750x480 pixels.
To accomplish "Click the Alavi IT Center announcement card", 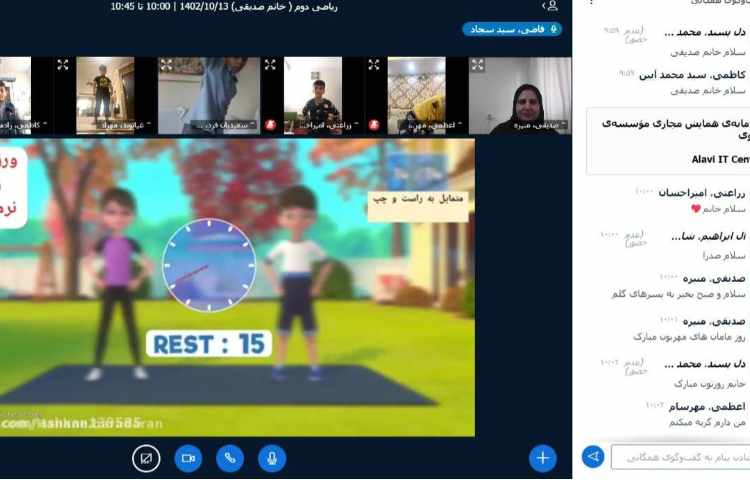I will [668, 142].
